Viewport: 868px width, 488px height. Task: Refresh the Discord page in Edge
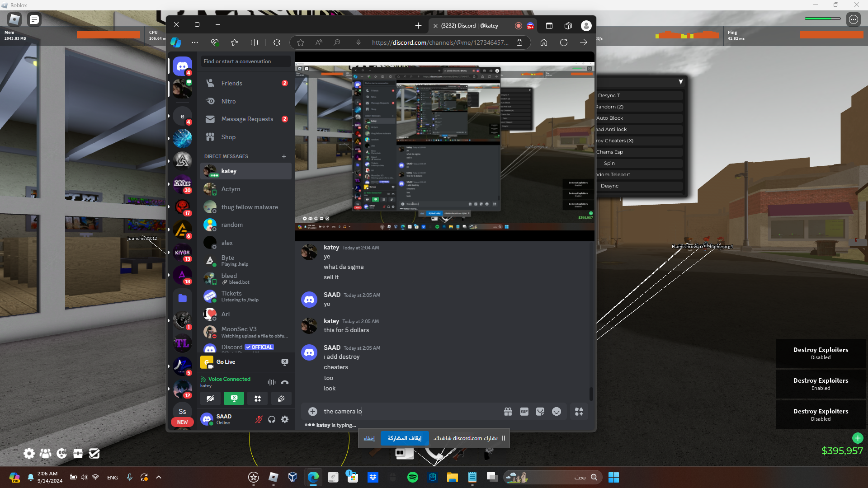[564, 42]
